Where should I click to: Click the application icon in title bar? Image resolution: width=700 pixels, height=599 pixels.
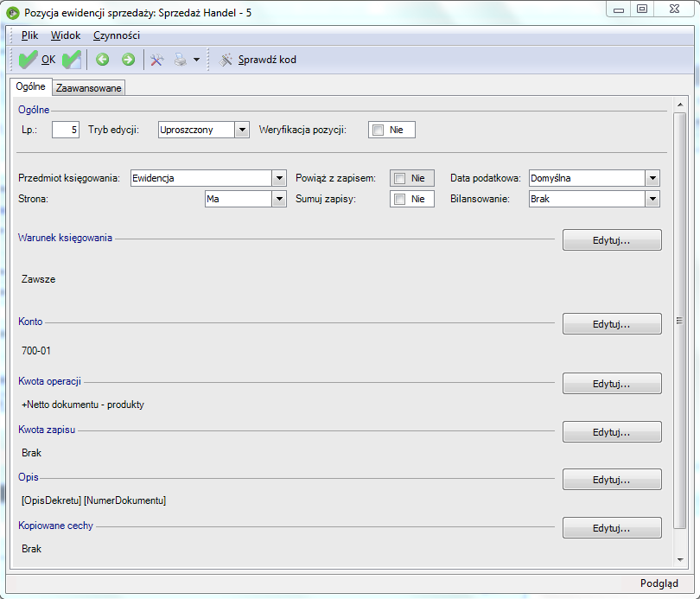[x=13, y=13]
